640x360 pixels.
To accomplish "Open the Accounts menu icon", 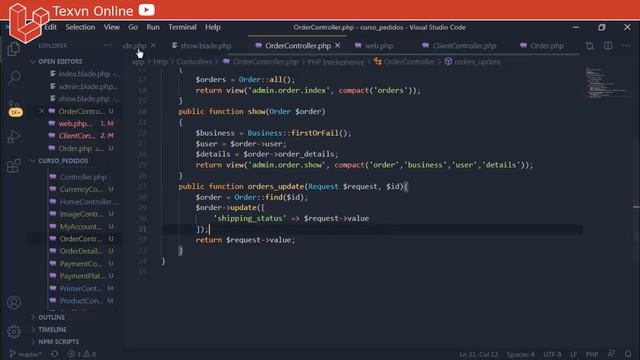I will (14, 302).
